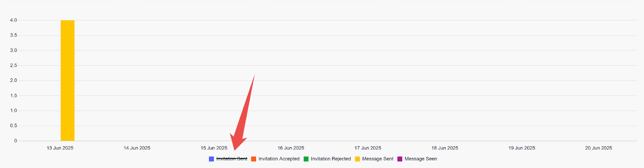Click the 4.0 value on the y-axis
Image resolution: width=644 pixels, height=168 pixels.
pyautogui.click(x=13, y=20)
